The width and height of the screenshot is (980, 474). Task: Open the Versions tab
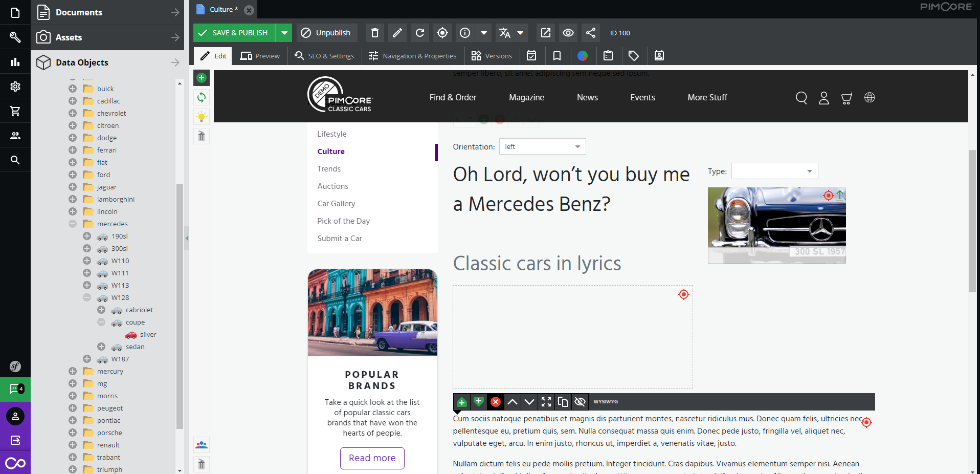pyautogui.click(x=492, y=56)
